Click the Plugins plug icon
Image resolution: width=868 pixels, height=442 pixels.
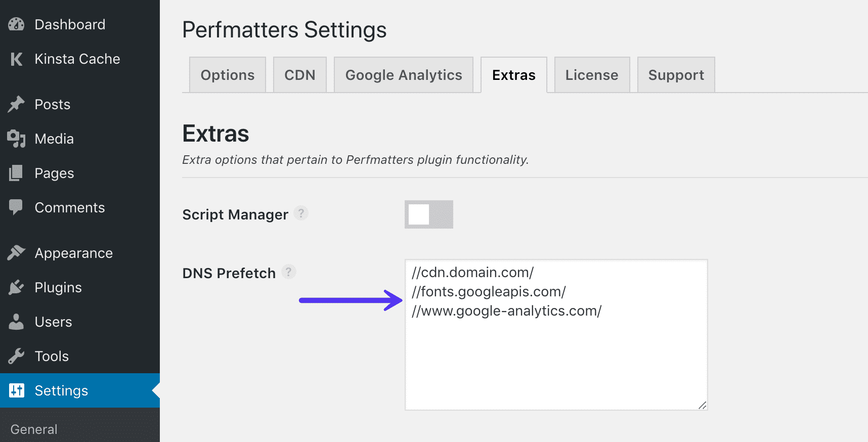click(x=16, y=287)
